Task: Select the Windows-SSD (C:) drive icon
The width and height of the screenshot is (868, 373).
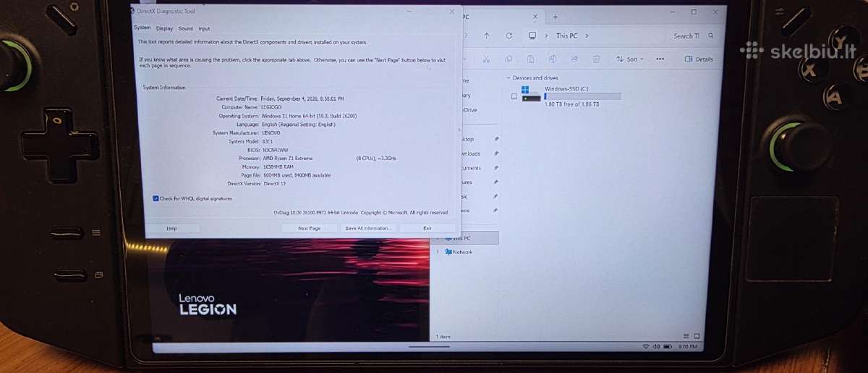Action: [x=531, y=95]
